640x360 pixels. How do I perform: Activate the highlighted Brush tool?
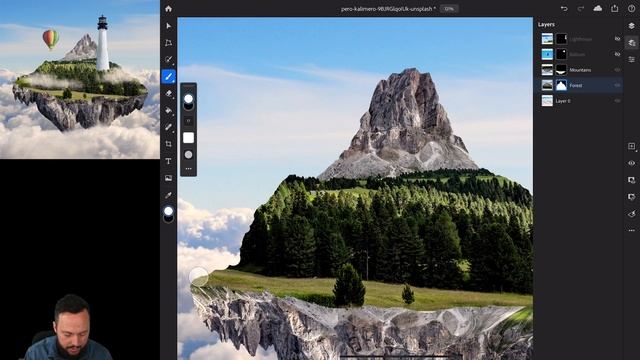point(169,77)
